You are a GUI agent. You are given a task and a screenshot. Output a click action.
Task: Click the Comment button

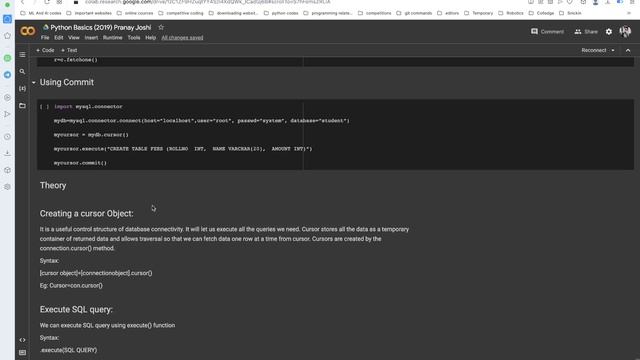(x=547, y=31)
